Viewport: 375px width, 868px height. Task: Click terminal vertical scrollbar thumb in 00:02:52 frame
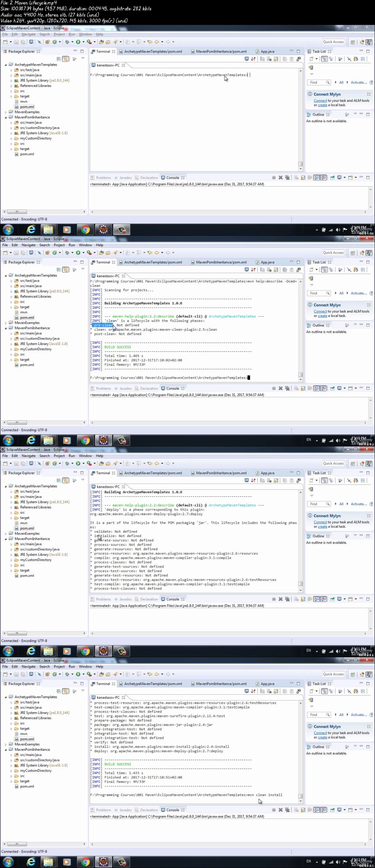pos(300,584)
